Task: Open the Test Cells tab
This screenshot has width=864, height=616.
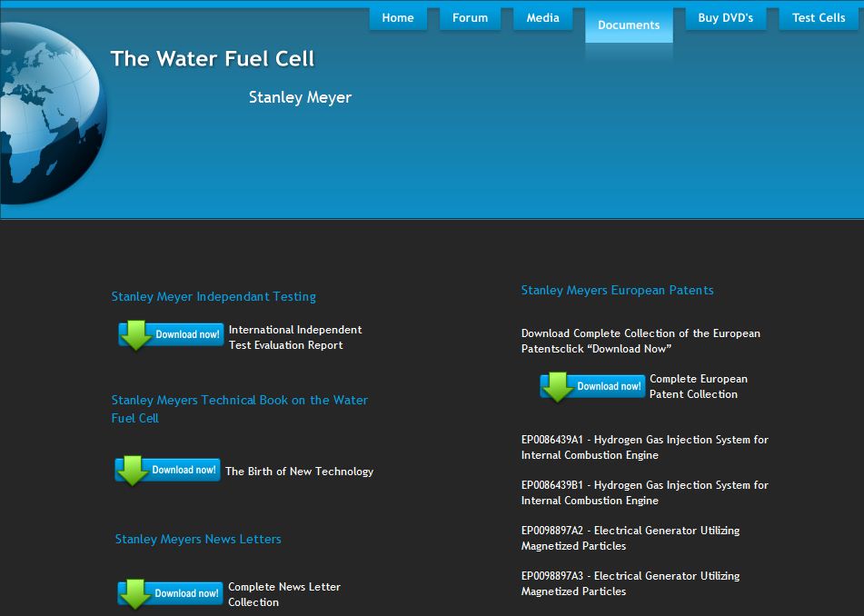Action: click(818, 18)
